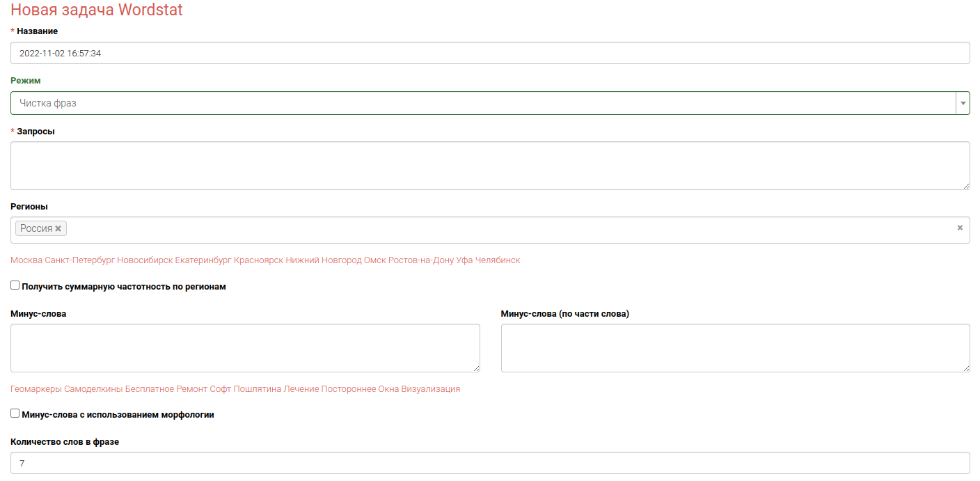Remove the Россия region tag

58,228
